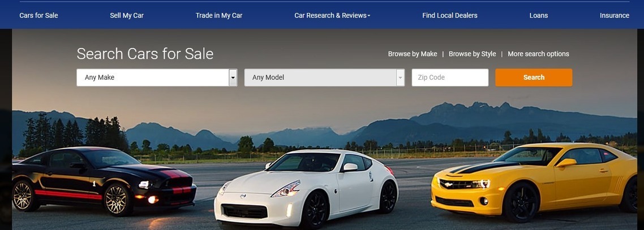Click the arrow button on Any Model
This screenshot has height=230, width=644.
click(401, 77)
